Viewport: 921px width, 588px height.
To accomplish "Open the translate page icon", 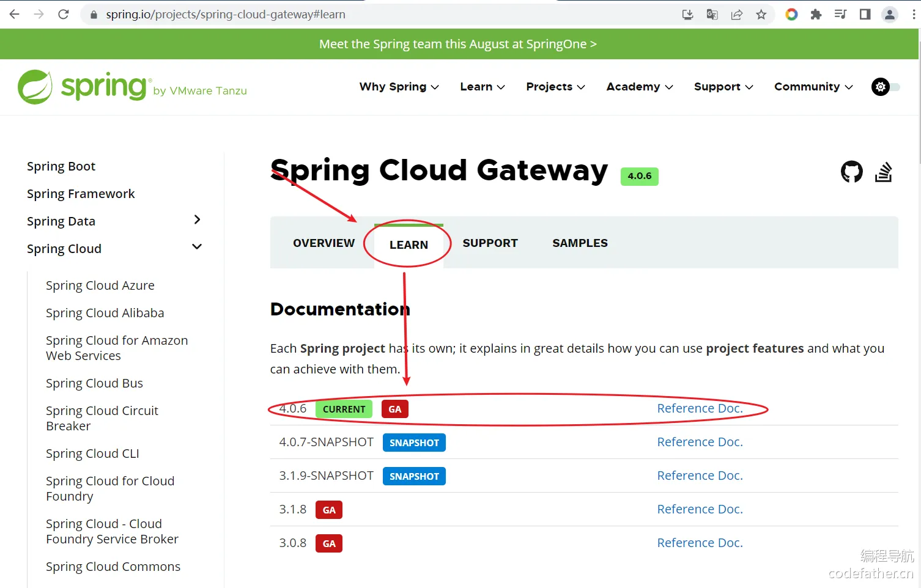I will point(712,15).
